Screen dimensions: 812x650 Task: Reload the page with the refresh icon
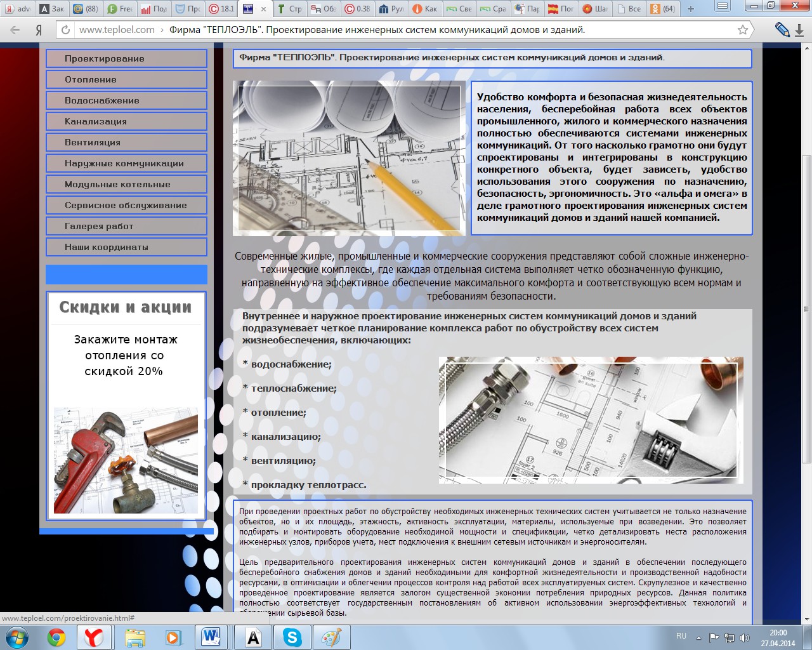pos(65,30)
